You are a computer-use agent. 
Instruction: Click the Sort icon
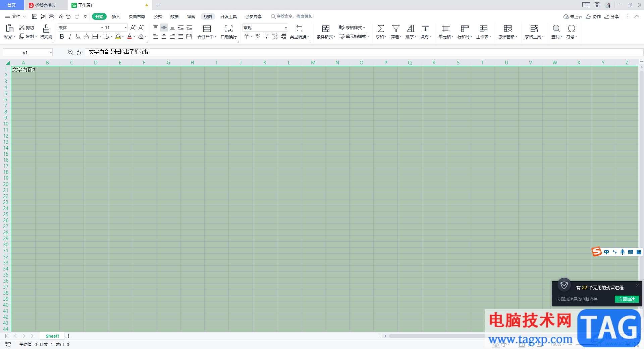pyautogui.click(x=411, y=29)
